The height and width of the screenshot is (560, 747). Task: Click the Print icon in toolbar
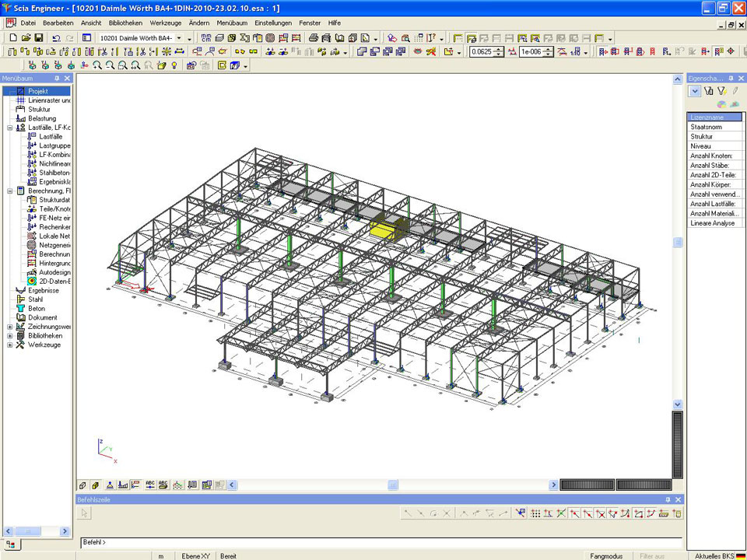[314, 37]
